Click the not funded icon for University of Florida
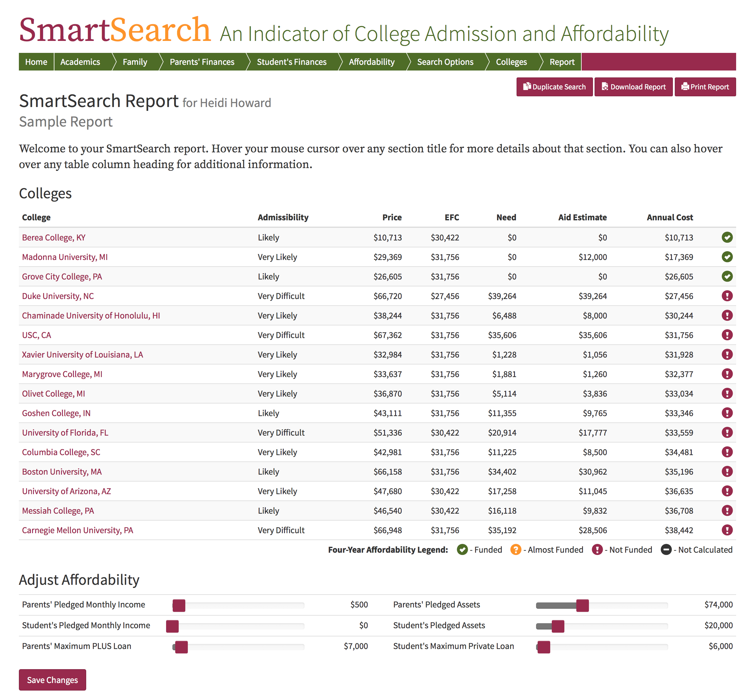This screenshot has height=700, width=755. pos(727,432)
